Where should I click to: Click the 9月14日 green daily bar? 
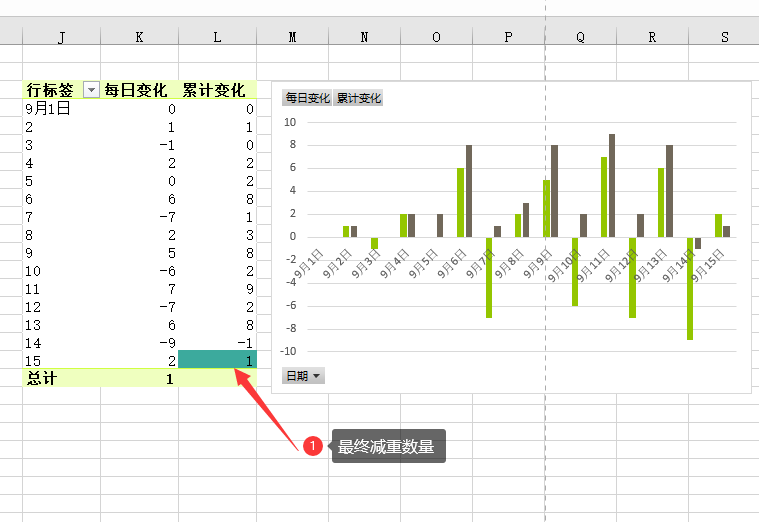pyautogui.click(x=690, y=289)
